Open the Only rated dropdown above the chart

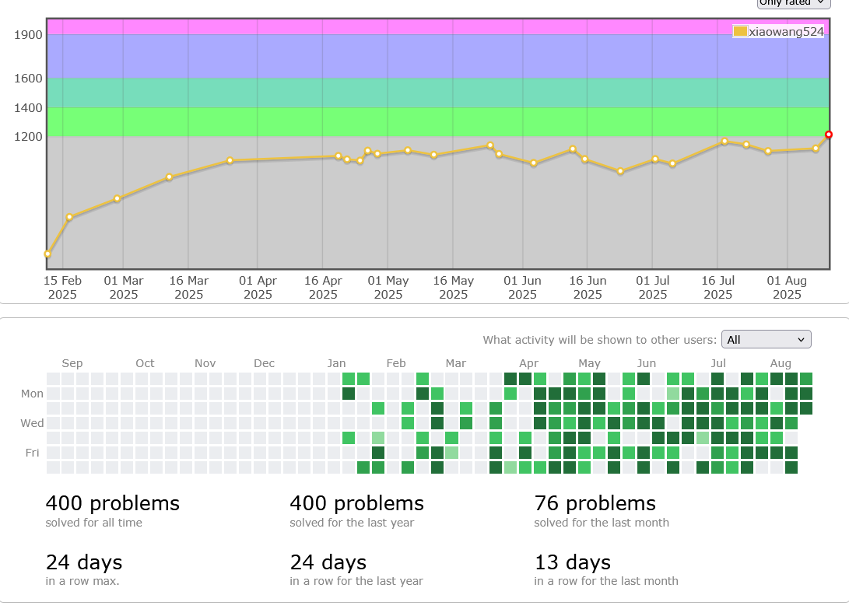pyautogui.click(x=793, y=2)
